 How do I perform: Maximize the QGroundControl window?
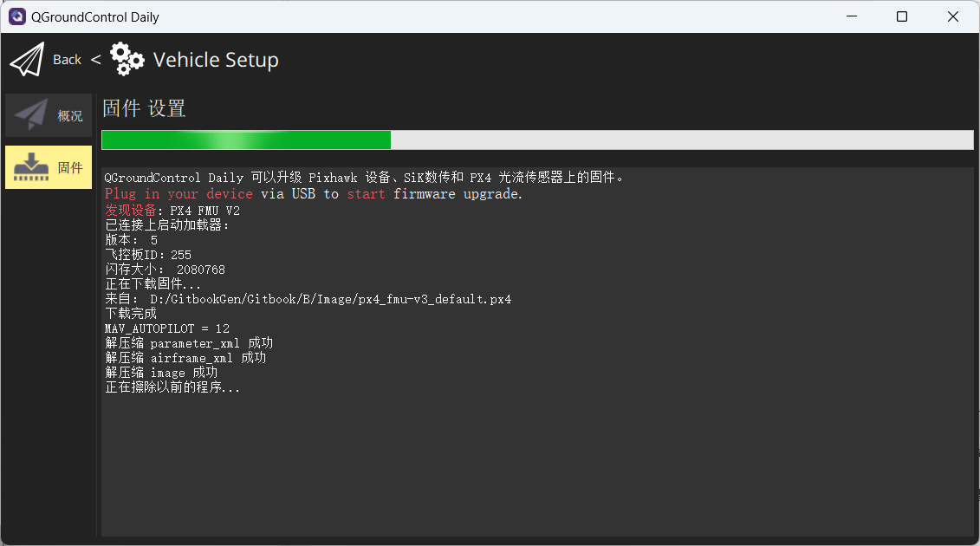tap(902, 16)
